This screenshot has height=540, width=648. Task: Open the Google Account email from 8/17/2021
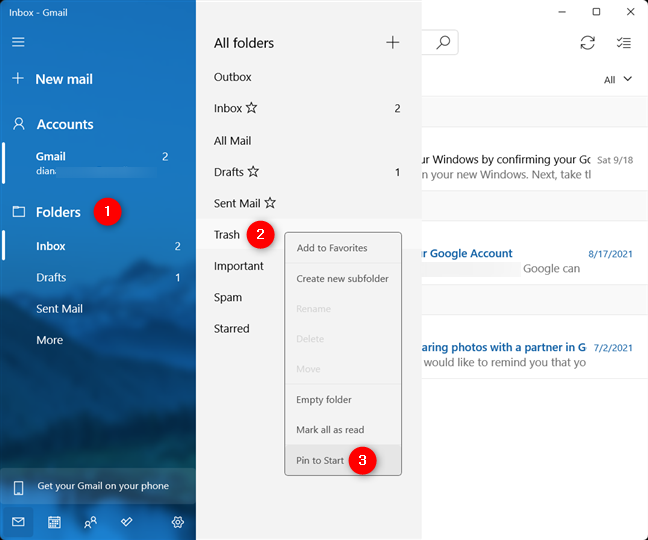click(535, 253)
